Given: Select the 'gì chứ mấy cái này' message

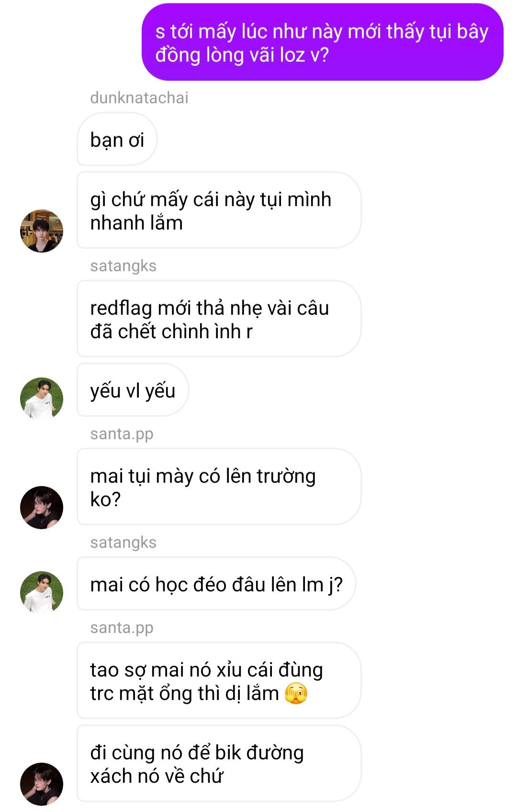Looking at the screenshot, I should [219, 211].
